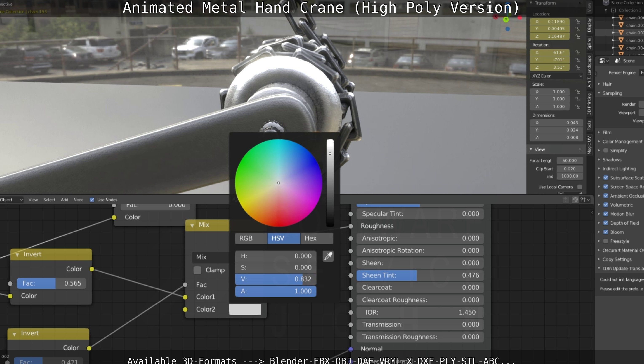The image size is (644, 364).
Task: Expand the Color Management panel
Action: tap(599, 142)
